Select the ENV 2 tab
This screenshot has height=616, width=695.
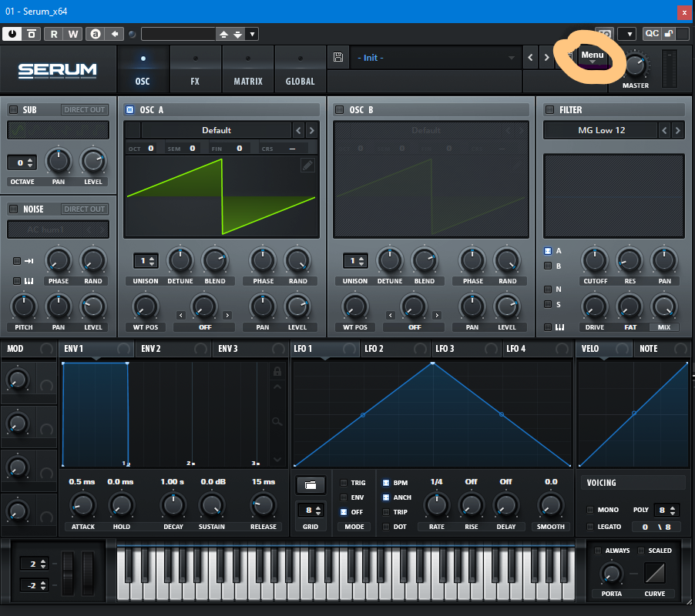(x=173, y=349)
